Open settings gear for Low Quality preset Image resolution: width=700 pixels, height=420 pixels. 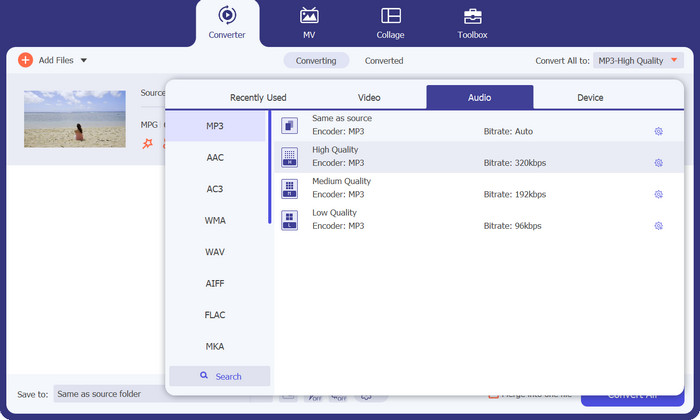[x=658, y=226]
